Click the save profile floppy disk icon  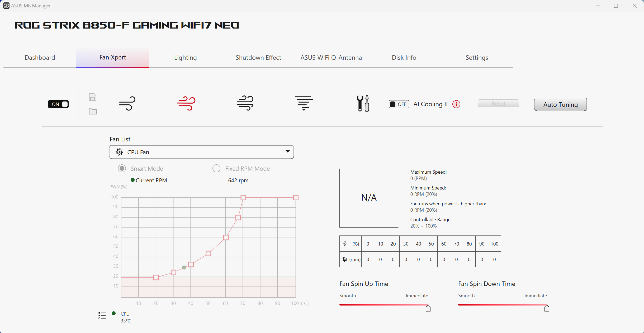pyautogui.click(x=93, y=97)
